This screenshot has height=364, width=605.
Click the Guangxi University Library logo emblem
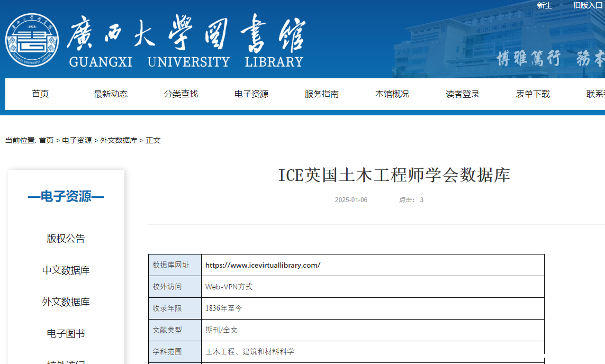pyautogui.click(x=32, y=41)
